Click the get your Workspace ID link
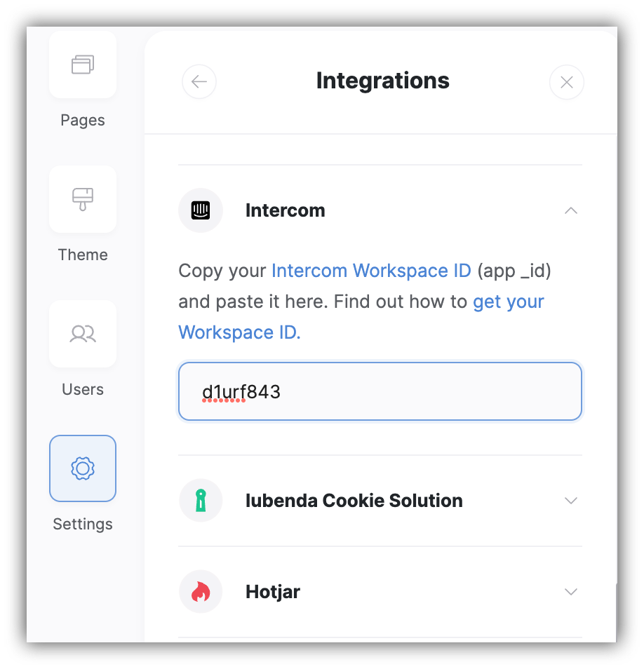Image resolution: width=644 pixels, height=669 pixels. point(508,302)
